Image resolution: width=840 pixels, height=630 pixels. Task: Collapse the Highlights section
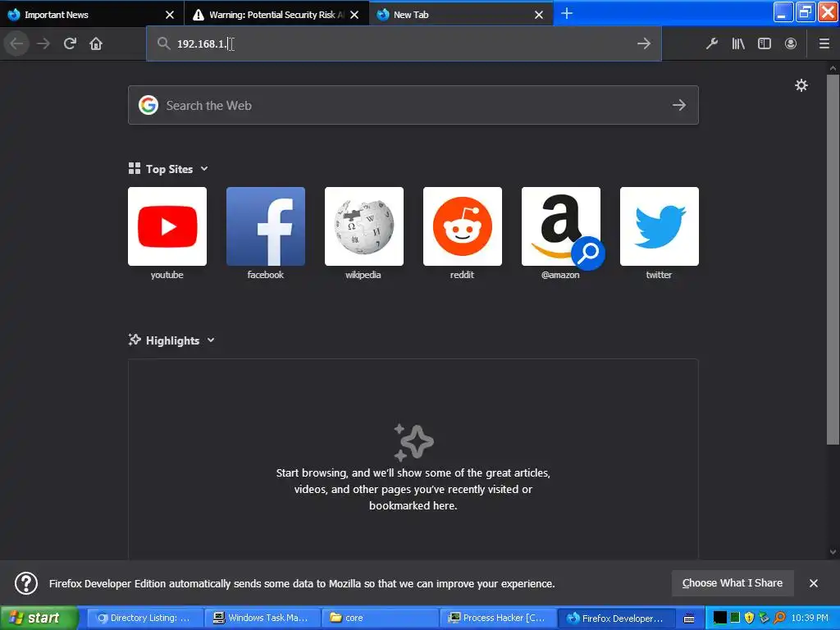[211, 340]
